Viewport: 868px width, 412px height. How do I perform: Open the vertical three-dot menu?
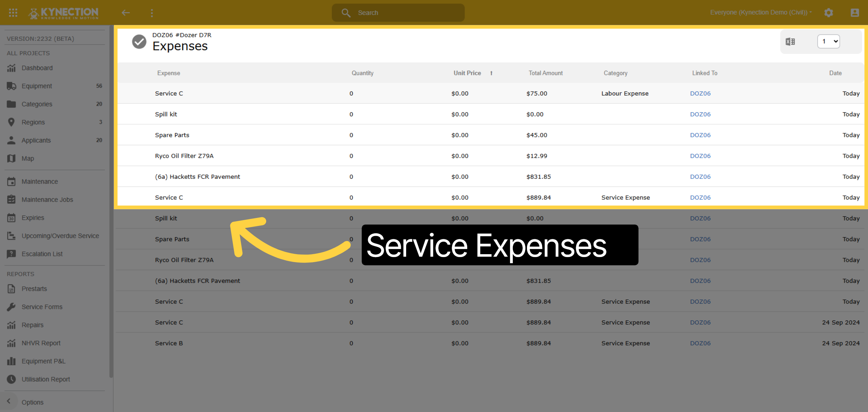pyautogui.click(x=152, y=13)
